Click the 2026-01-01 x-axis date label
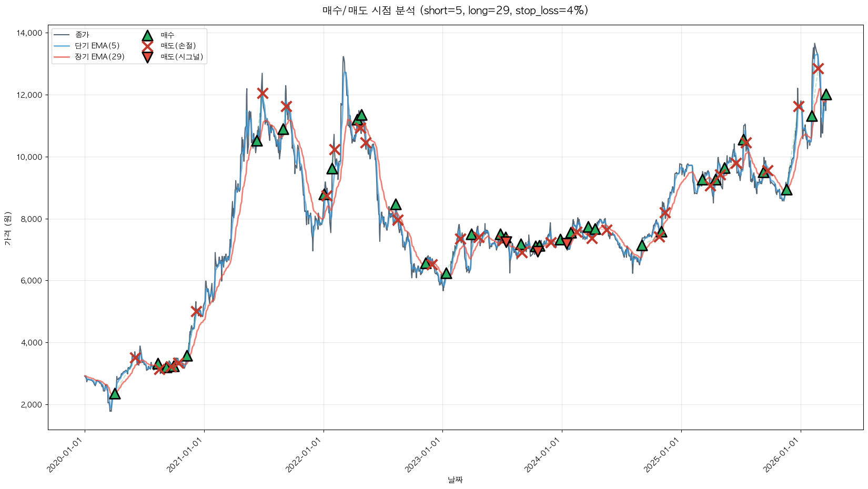Viewport: 868px width, 489px height. tap(783, 455)
